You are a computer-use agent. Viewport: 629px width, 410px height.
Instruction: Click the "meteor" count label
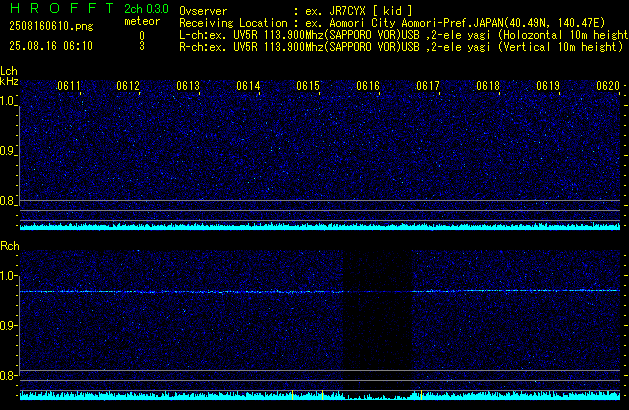point(142,21)
